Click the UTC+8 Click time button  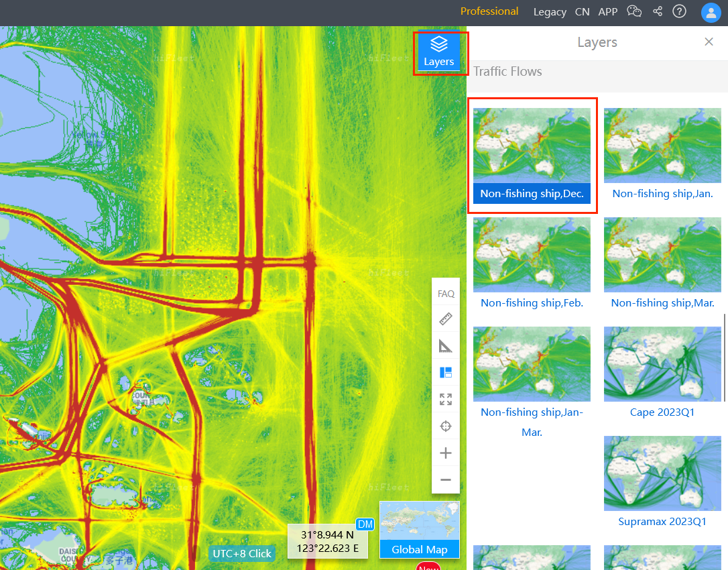point(242,553)
